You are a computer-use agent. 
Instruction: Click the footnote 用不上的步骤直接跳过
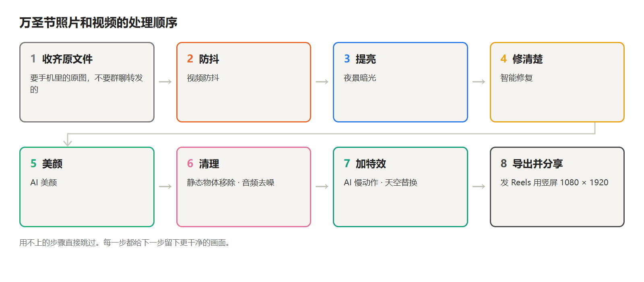point(60,243)
